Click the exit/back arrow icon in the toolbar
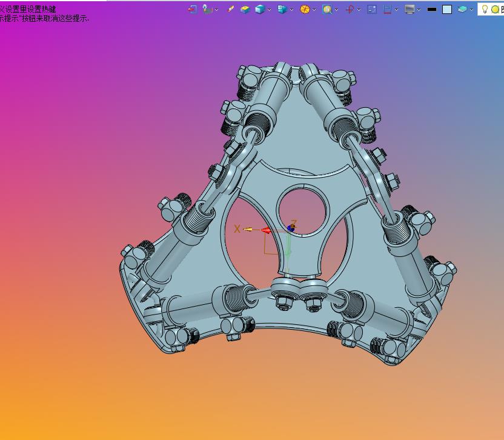This screenshot has height=440, width=504. pos(192,9)
